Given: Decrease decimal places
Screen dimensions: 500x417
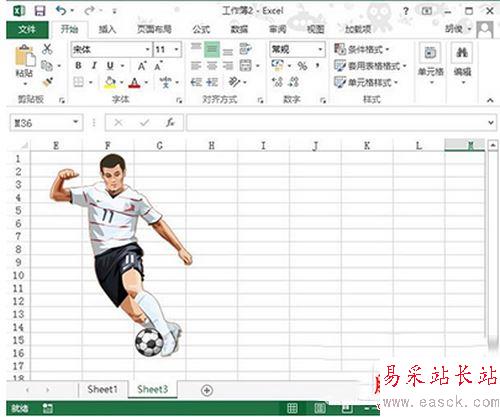Looking at the screenshot, I should tap(293, 82).
